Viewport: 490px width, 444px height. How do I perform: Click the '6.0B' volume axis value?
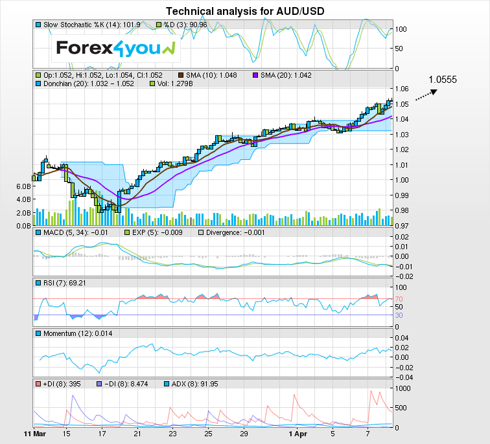tap(24, 186)
